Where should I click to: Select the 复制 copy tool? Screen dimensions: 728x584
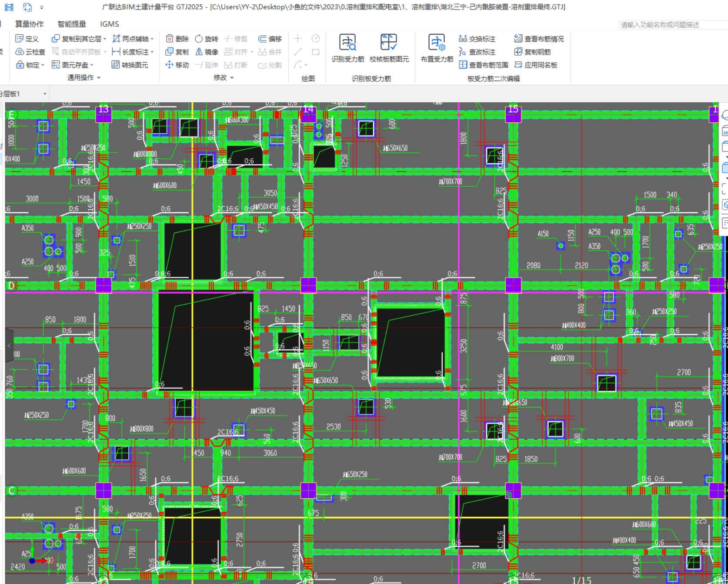pos(177,52)
